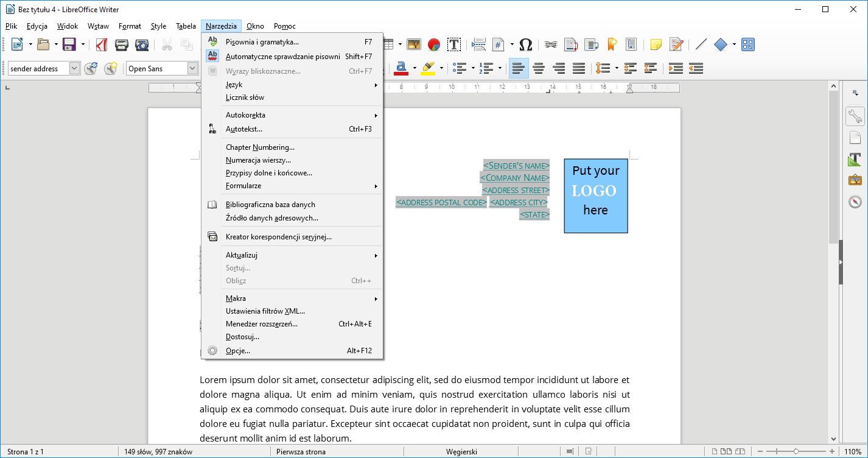Select Kreator korespondencji seryjnej entry

click(x=292, y=237)
